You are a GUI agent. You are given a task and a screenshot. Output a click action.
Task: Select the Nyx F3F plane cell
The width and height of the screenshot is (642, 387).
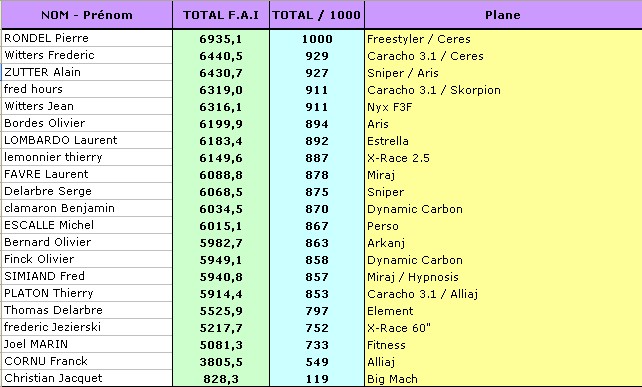click(503, 106)
